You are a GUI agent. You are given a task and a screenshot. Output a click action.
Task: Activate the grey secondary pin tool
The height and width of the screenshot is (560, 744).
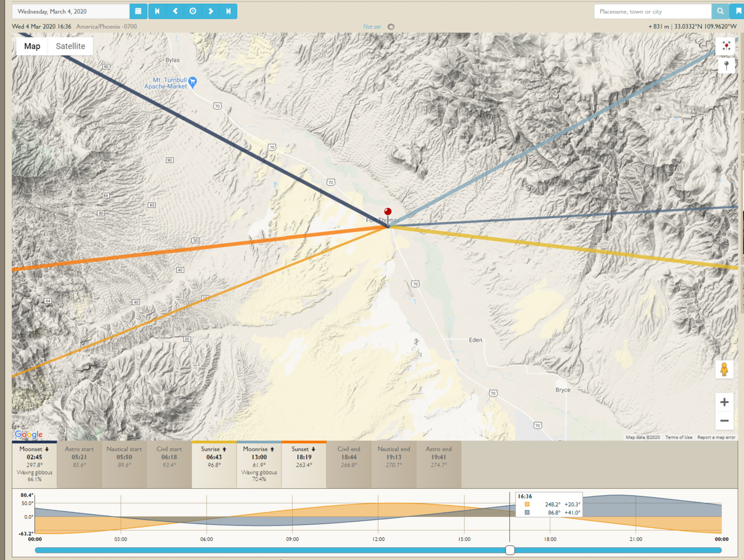[x=726, y=66]
